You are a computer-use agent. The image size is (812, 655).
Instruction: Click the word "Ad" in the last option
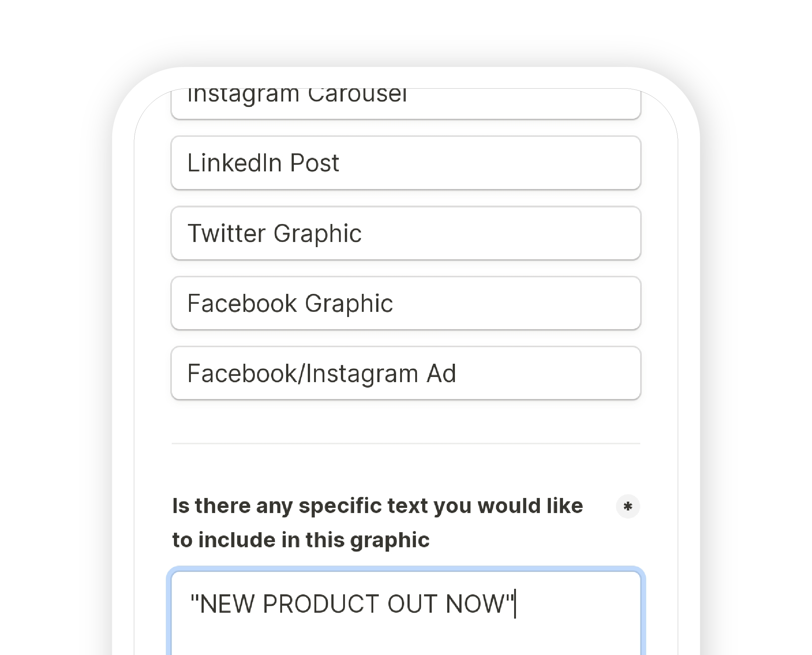click(x=441, y=374)
